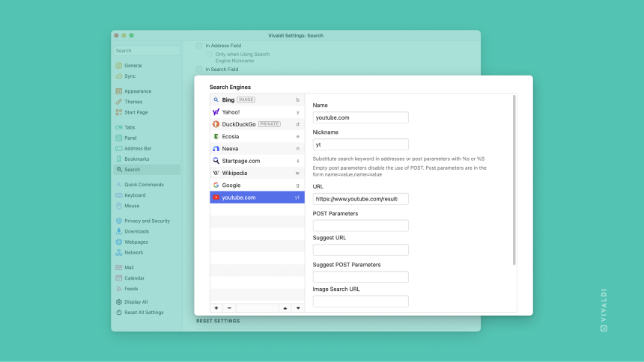Viewport: 644px width, 362px height.
Task: Open Calendar settings section
Action: click(x=147, y=278)
